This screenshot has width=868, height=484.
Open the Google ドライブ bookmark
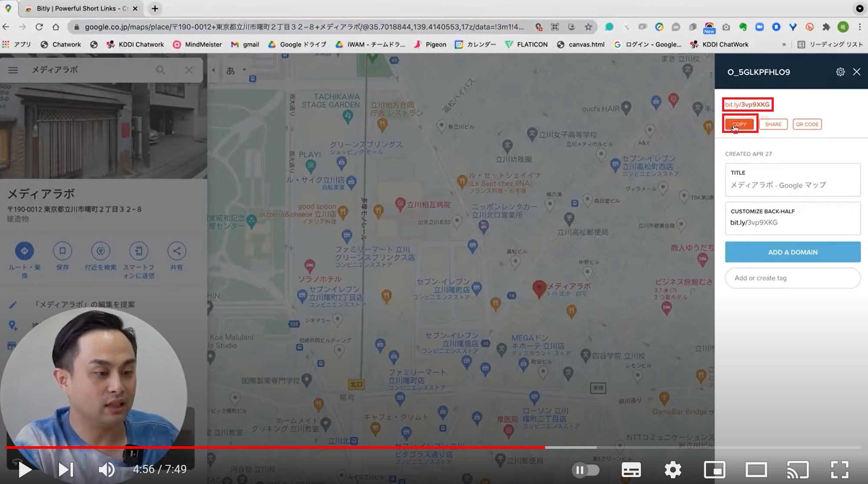(297, 44)
